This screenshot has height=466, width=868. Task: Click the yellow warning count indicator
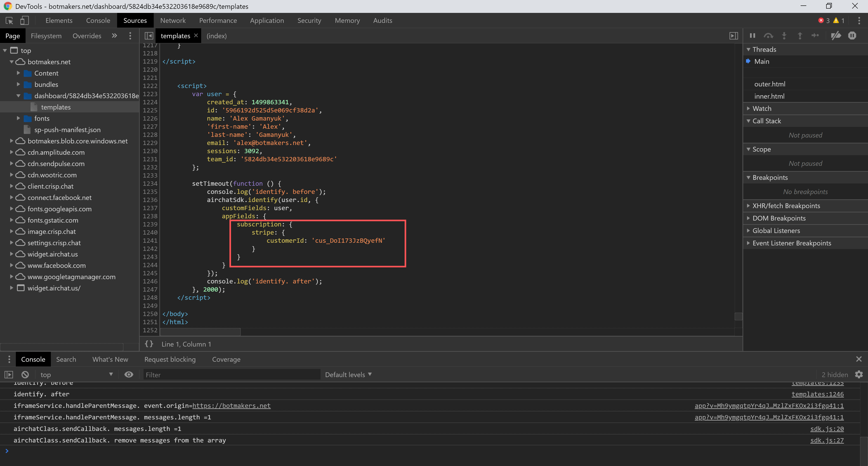(x=839, y=21)
